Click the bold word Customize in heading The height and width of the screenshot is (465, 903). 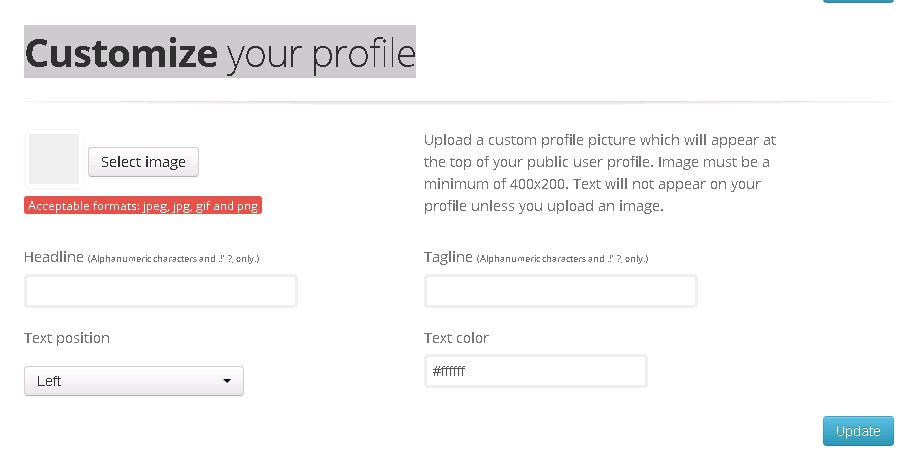120,52
